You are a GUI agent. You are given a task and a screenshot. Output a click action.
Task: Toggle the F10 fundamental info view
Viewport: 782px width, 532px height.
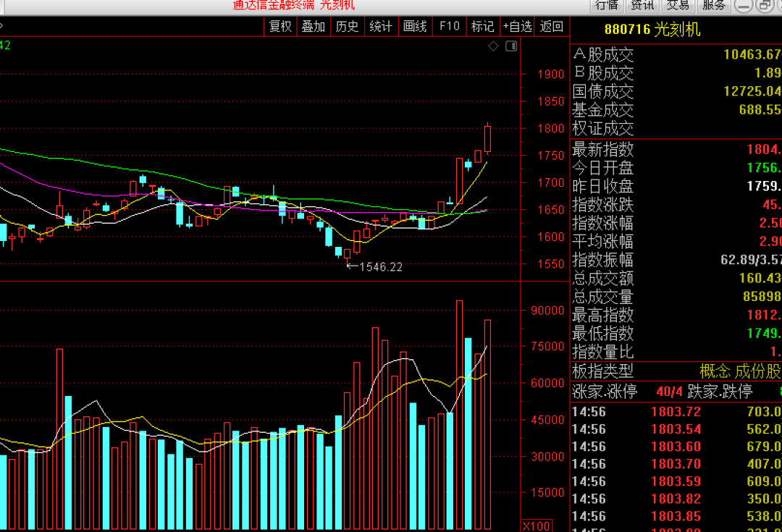tap(449, 25)
